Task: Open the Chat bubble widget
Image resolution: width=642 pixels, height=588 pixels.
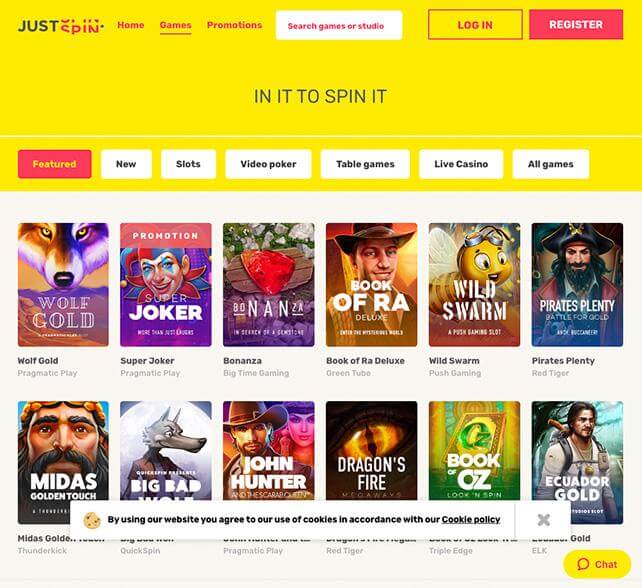Action: [x=597, y=564]
